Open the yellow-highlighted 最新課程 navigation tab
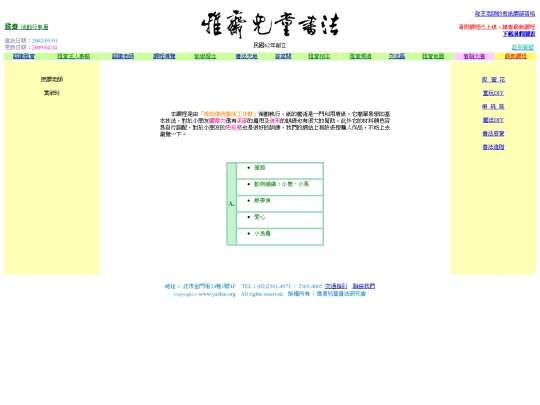Image resolution: width=540 pixels, height=405 pixels. [516, 56]
